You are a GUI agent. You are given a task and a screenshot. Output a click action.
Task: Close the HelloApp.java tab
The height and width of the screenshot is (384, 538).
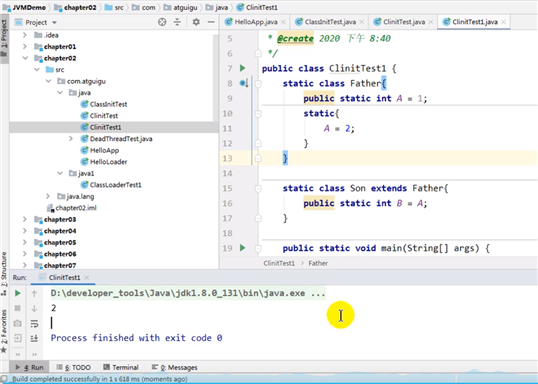click(x=283, y=22)
